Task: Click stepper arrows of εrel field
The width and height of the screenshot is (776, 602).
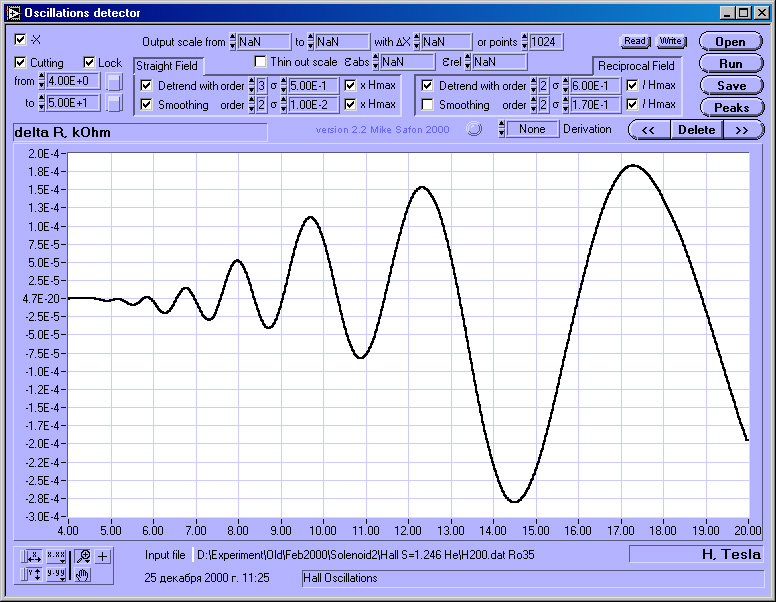Action: [x=468, y=62]
